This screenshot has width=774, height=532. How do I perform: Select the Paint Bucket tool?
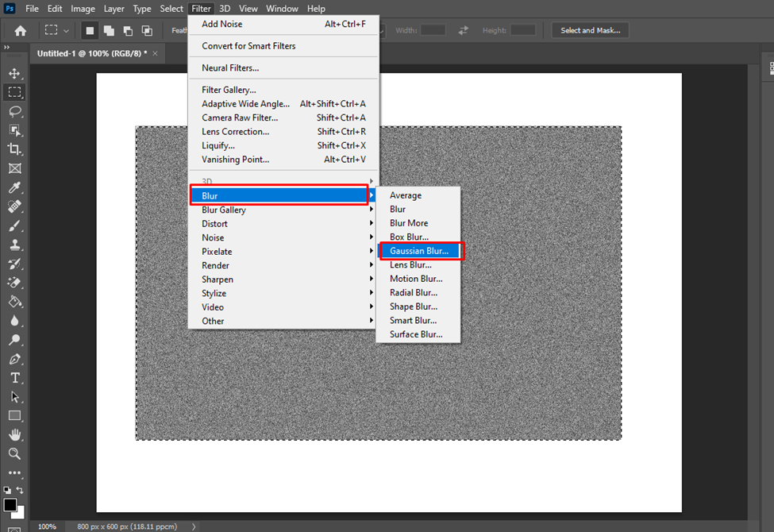15,302
